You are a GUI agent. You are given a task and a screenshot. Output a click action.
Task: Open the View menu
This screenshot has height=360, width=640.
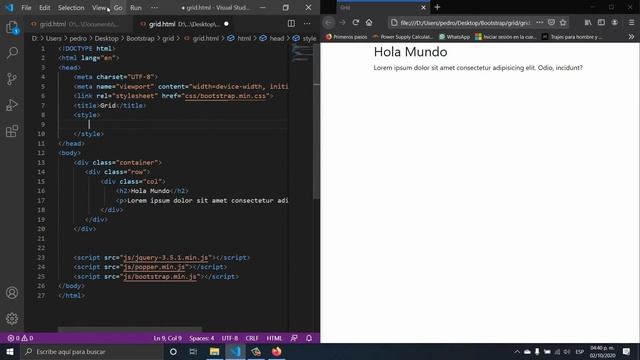tap(99, 7)
